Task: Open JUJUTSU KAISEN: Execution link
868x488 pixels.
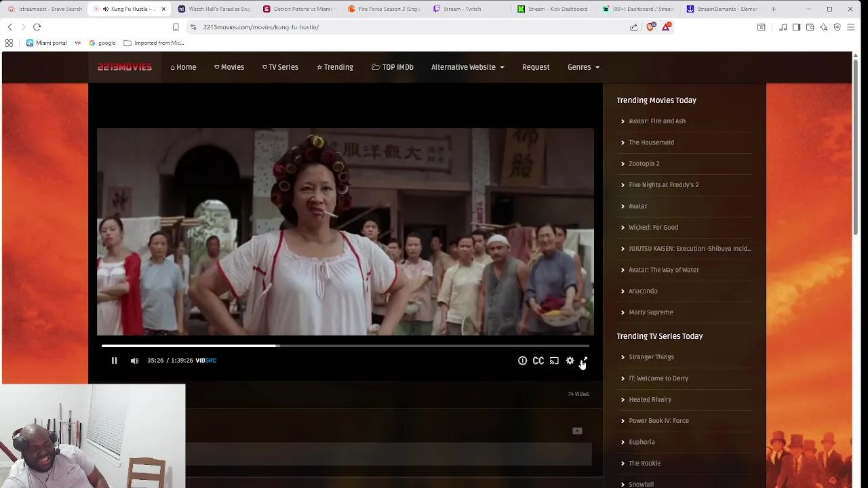Action: pyautogui.click(x=690, y=249)
